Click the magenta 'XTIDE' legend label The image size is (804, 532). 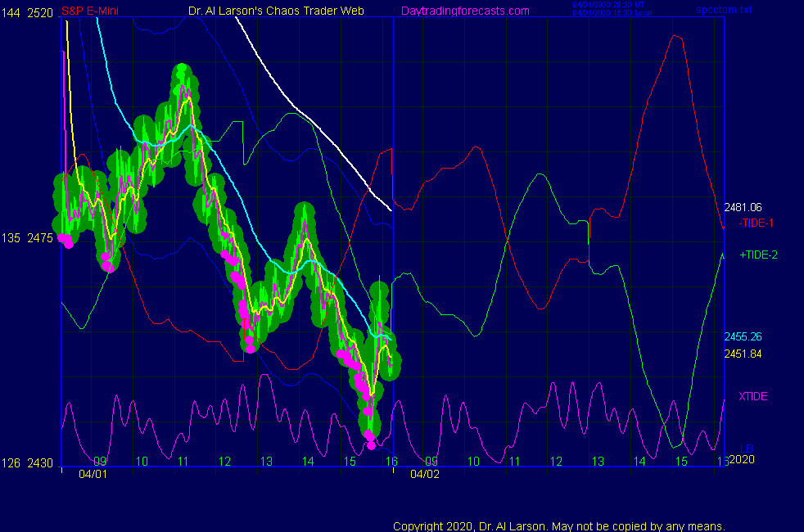752,396
